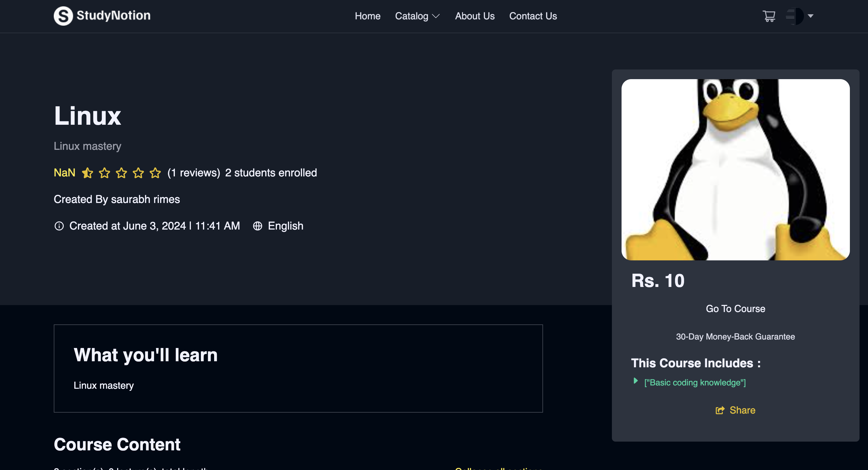Click the Linux penguin course thumbnail

(x=735, y=169)
